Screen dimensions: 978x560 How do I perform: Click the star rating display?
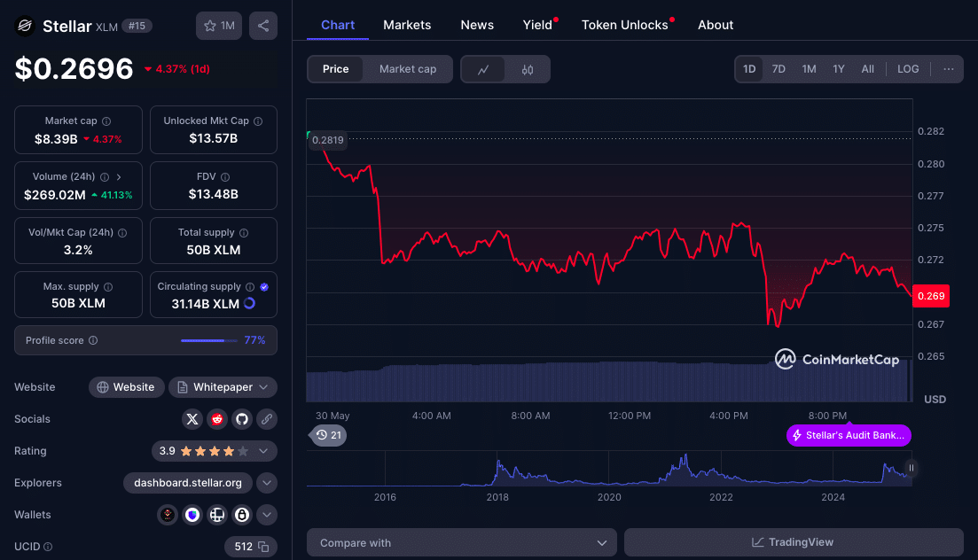click(x=215, y=451)
